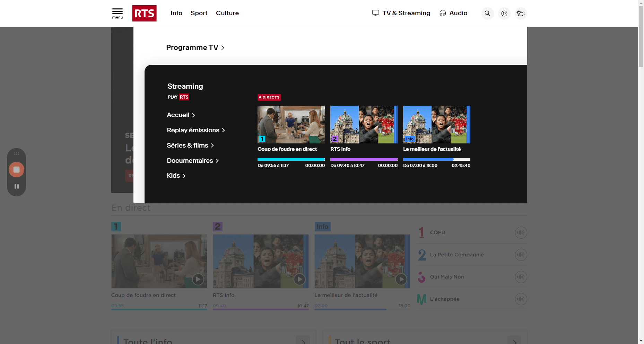Click RTS 1 channel badge under En direct
This screenshot has height=344, width=644.
(116, 227)
